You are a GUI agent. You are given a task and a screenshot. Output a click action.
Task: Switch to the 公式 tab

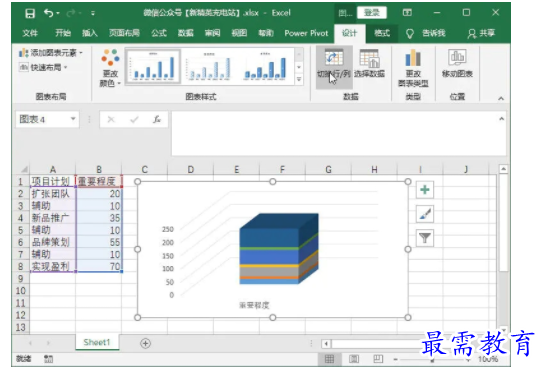(159, 33)
